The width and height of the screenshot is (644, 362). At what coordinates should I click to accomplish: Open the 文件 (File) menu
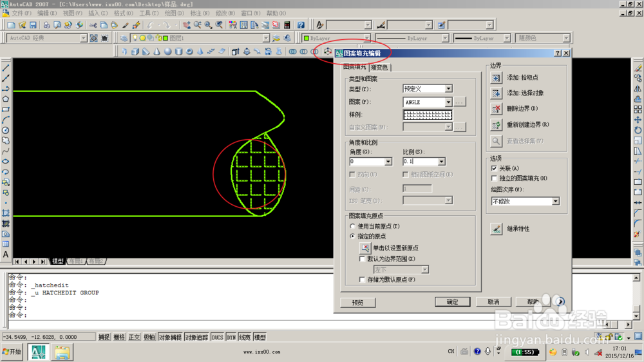[x=21, y=14]
